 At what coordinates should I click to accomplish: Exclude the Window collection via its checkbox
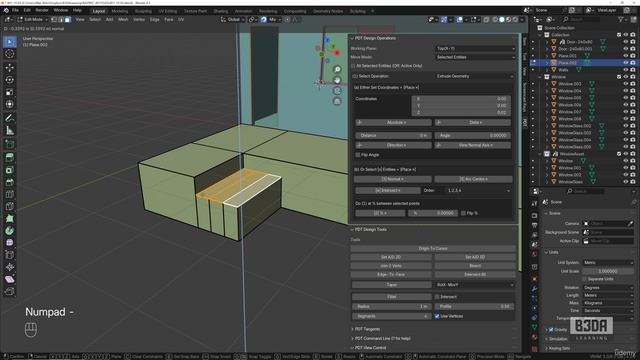(x=619, y=77)
